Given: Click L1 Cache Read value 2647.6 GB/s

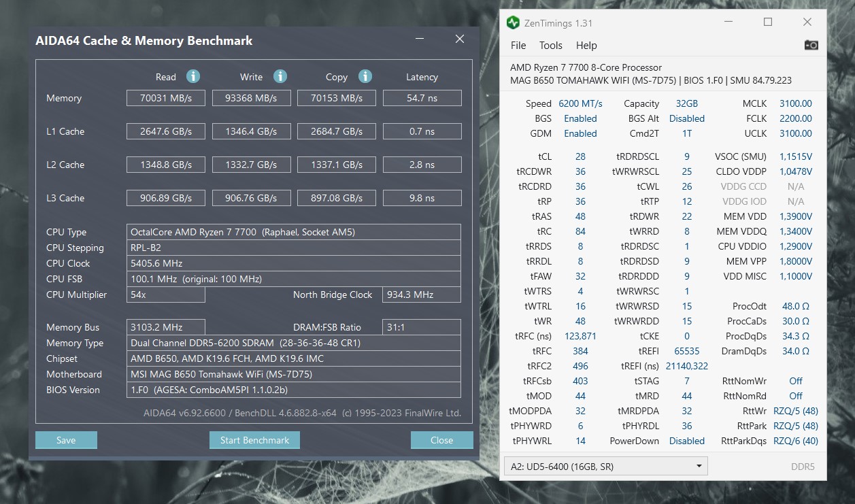Looking at the screenshot, I should [x=165, y=131].
